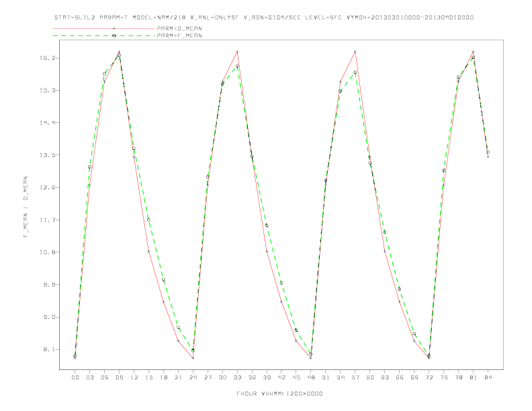
Task: Click the x-axis tick label 15
Action: point(148,377)
